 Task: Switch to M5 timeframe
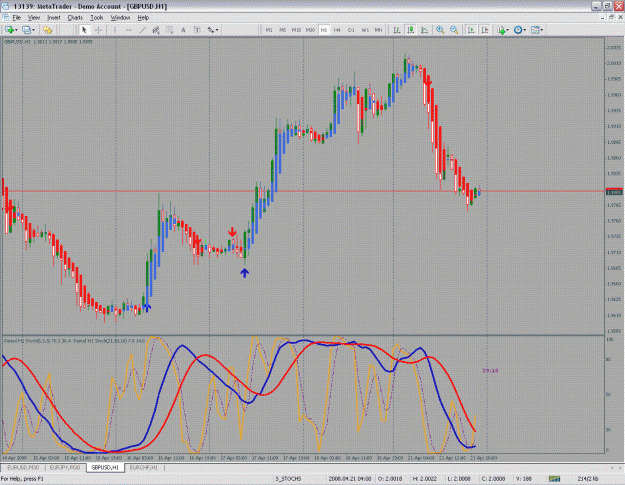point(283,30)
